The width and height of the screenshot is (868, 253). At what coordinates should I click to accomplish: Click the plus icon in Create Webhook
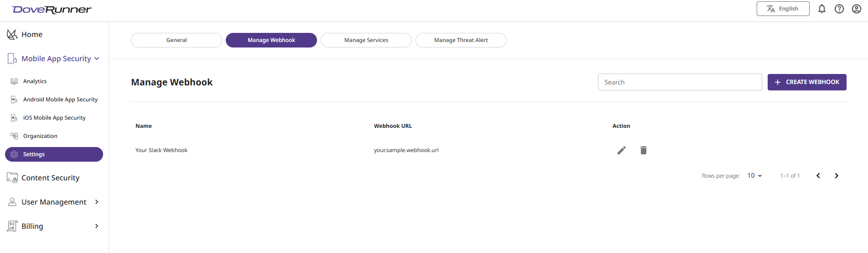coord(778,82)
